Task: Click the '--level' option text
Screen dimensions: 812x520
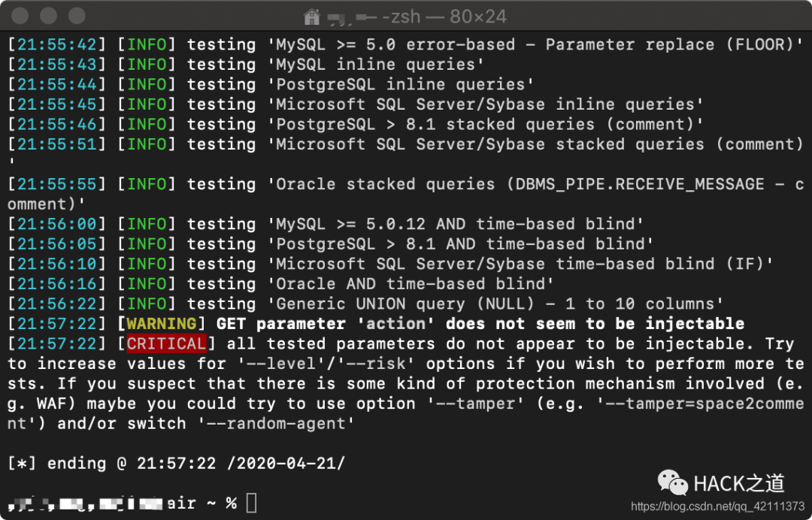Action: coord(277,364)
